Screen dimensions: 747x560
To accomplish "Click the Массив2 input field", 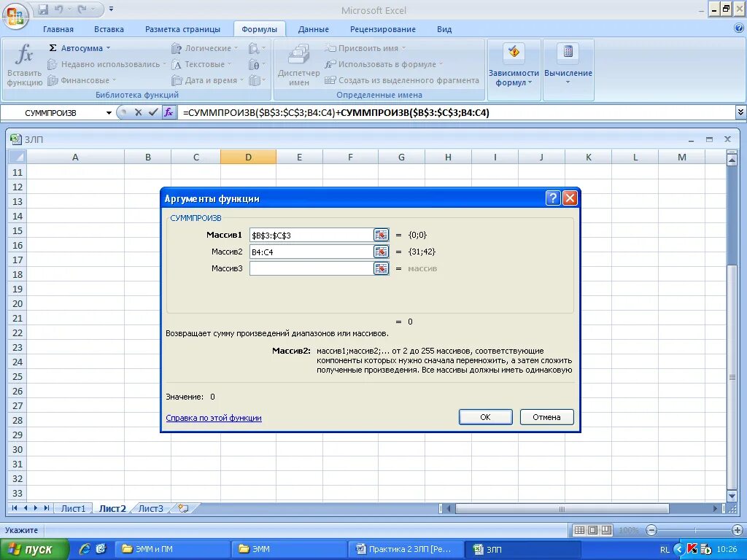I will coord(311,252).
